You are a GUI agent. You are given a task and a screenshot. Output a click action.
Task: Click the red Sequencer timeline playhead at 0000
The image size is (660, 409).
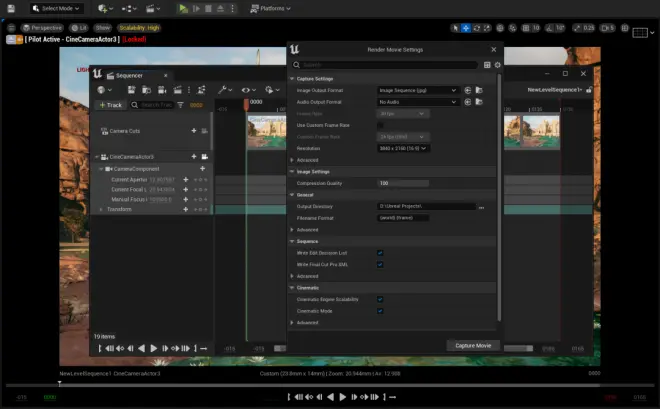[246, 104]
